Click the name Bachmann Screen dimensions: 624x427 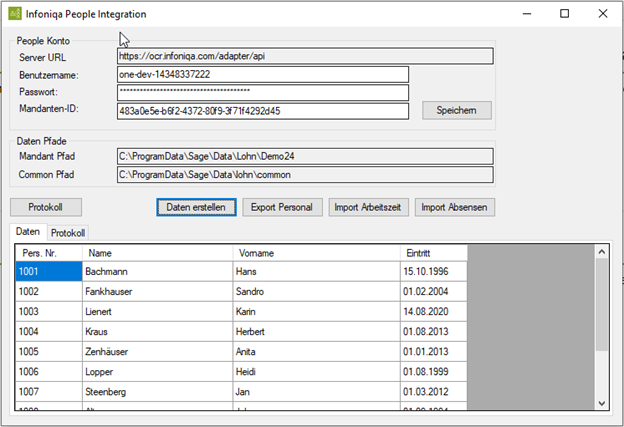(x=106, y=271)
